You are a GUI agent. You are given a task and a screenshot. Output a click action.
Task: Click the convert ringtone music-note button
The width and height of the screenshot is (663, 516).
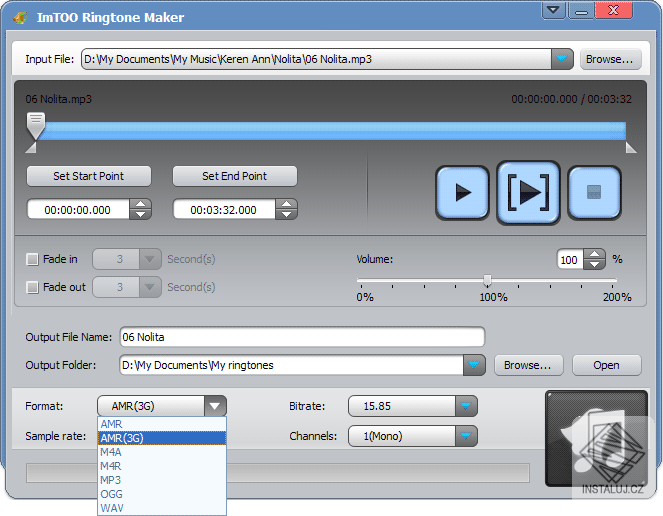(596, 438)
